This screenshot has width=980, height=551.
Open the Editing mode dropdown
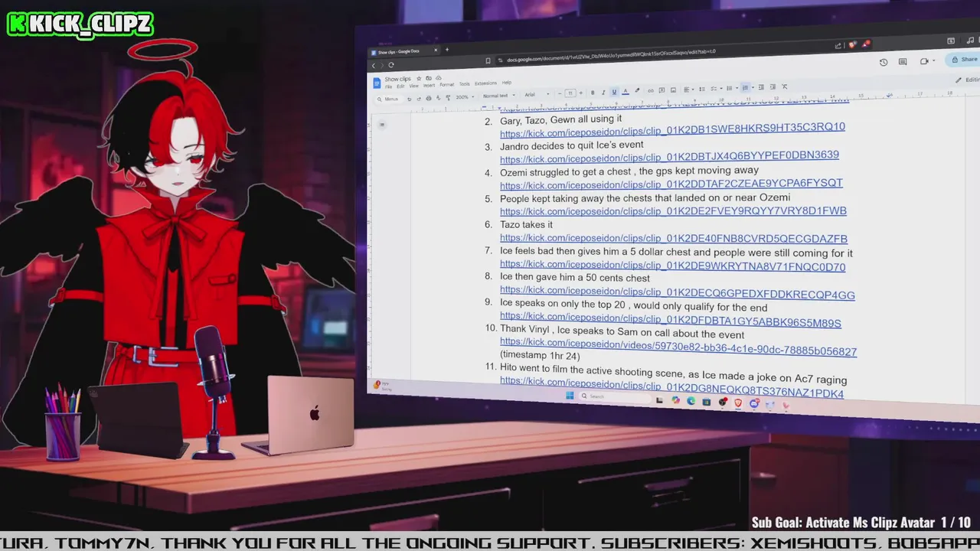969,80
